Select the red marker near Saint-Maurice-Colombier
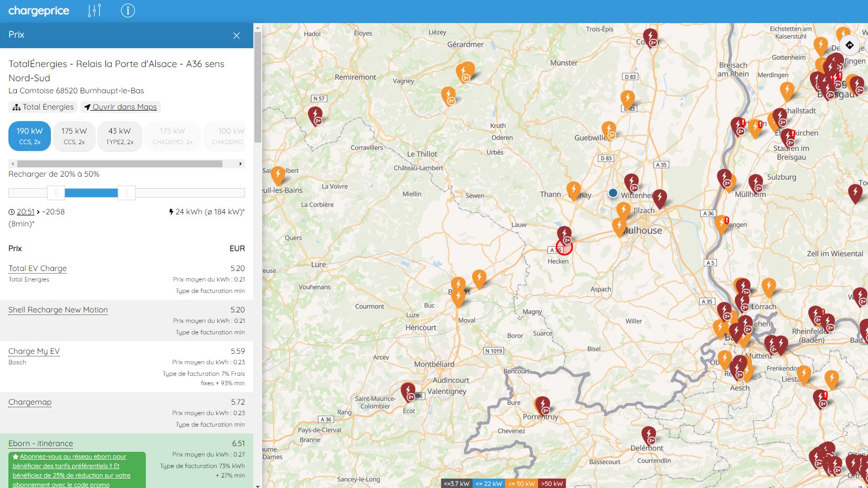868x488 pixels. point(408,391)
